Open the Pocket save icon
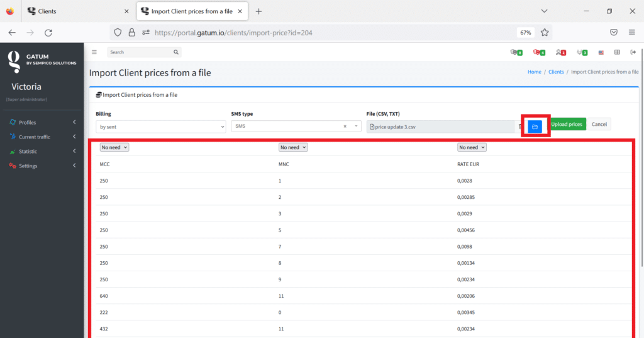The image size is (644, 338). 614,33
